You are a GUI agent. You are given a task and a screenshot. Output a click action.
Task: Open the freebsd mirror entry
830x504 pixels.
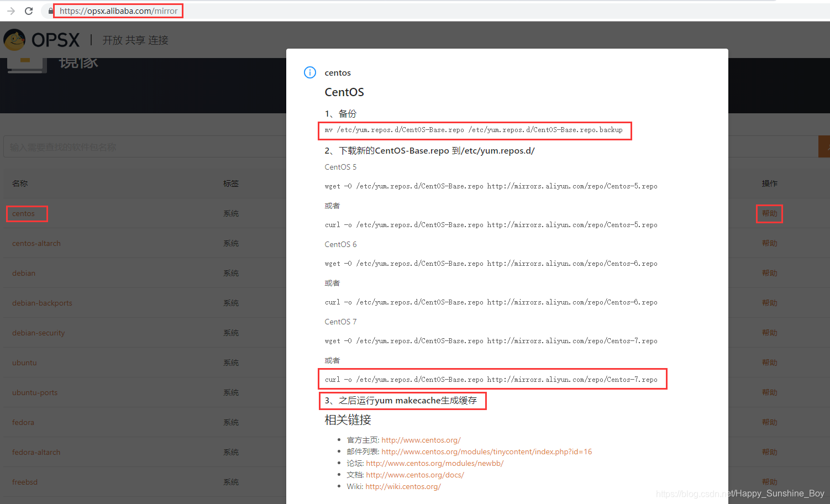(25, 482)
